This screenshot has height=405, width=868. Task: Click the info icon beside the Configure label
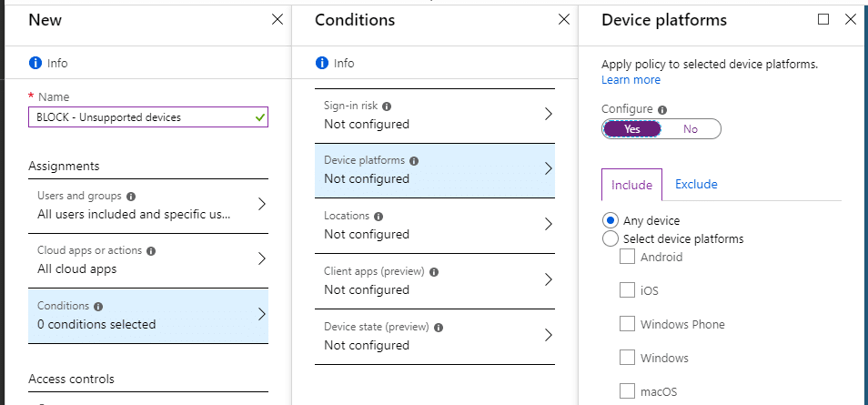(662, 109)
